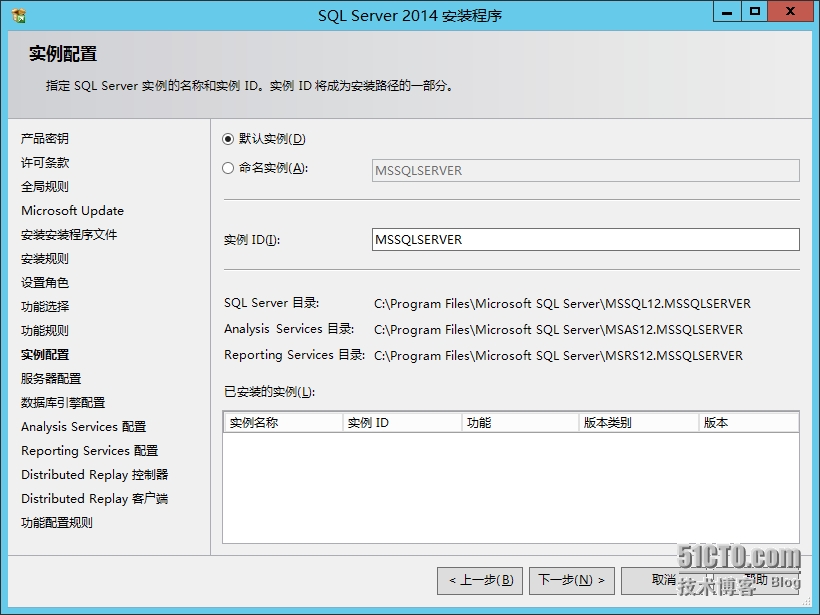Image resolution: width=820 pixels, height=615 pixels.
Task: Click the MSAS12.MSSQLSERVER directory path
Action: click(x=558, y=330)
